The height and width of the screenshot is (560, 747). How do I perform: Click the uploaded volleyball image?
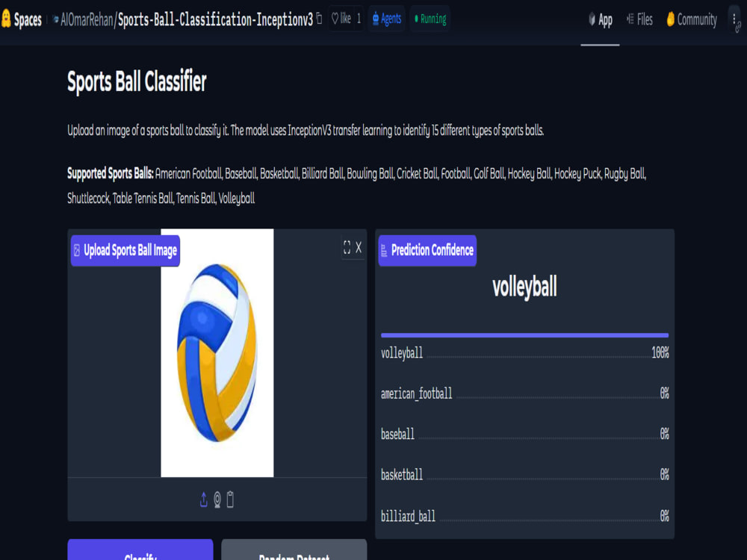click(217, 353)
